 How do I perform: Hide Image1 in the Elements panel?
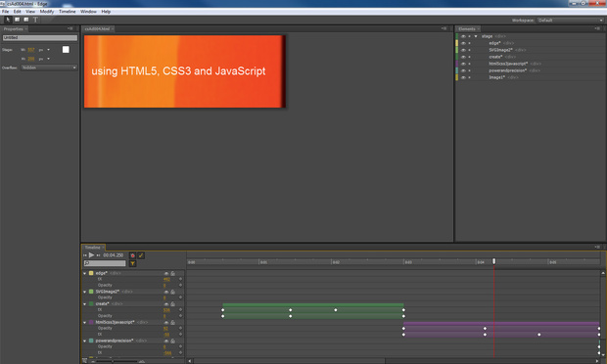pyautogui.click(x=463, y=77)
